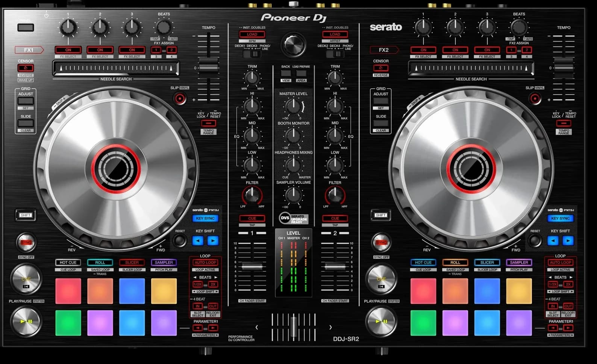
Task: Switch right deck pads to SAMPLER mode
Action: (519, 263)
